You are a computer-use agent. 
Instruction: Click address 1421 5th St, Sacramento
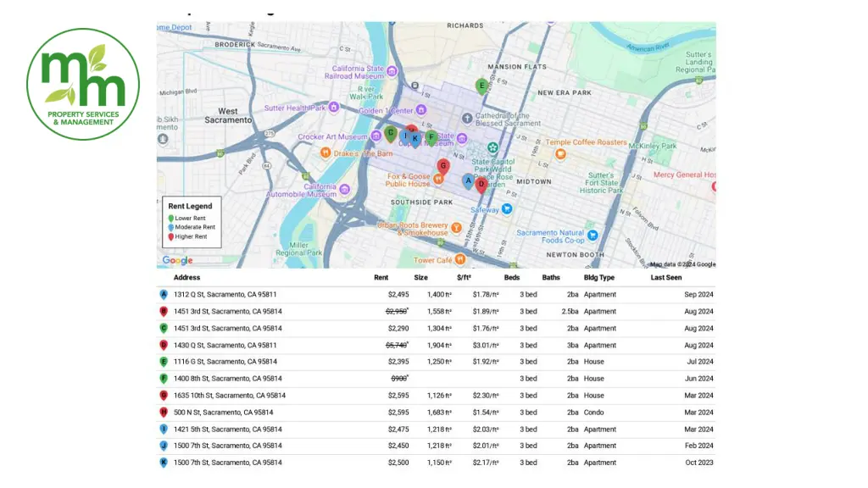coord(227,430)
